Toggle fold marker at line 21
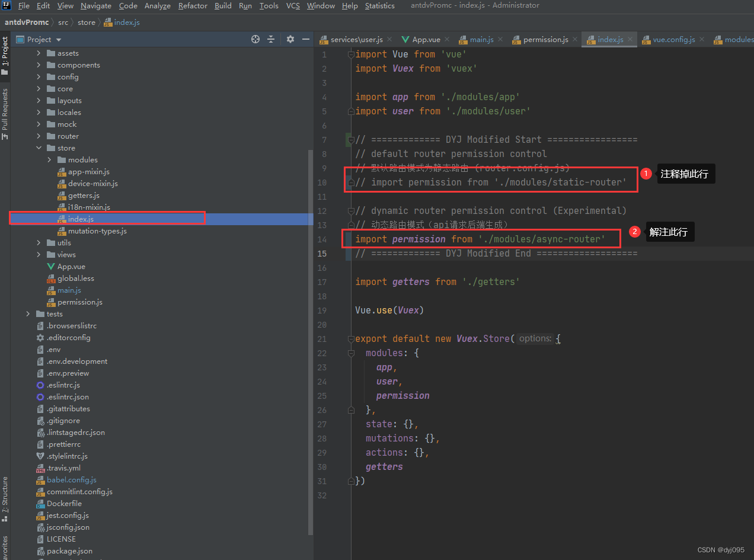The image size is (754, 560). click(351, 339)
